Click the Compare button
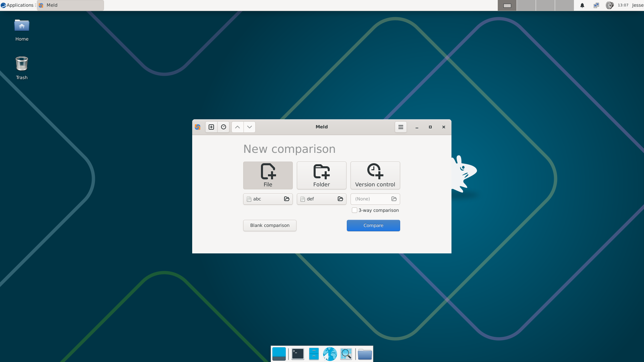 (373, 226)
